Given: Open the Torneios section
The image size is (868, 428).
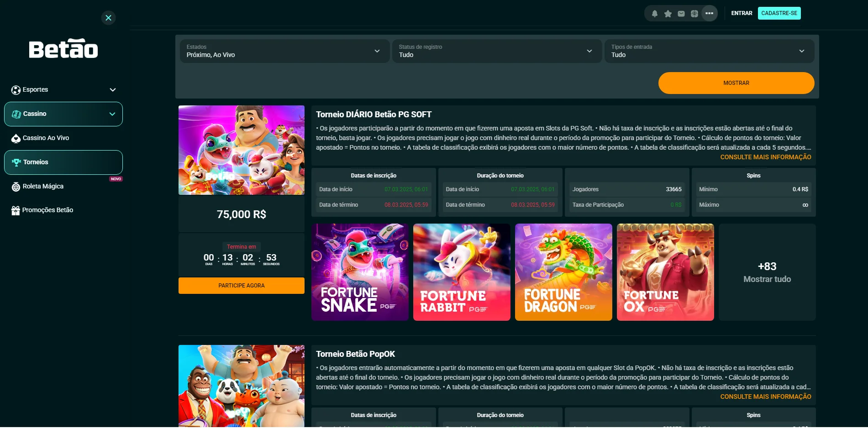Looking at the screenshot, I should pyautogui.click(x=63, y=162).
